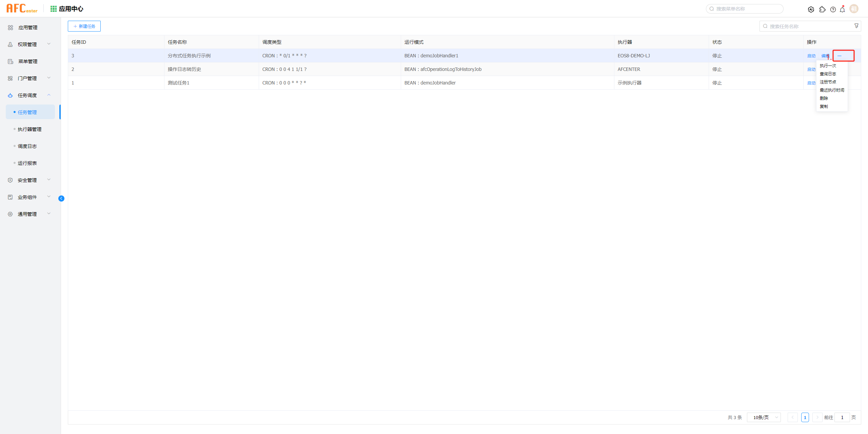868x434 pixels.
Task: Open 执行器管理 in the sidebar
Action: tap(29, 129)
